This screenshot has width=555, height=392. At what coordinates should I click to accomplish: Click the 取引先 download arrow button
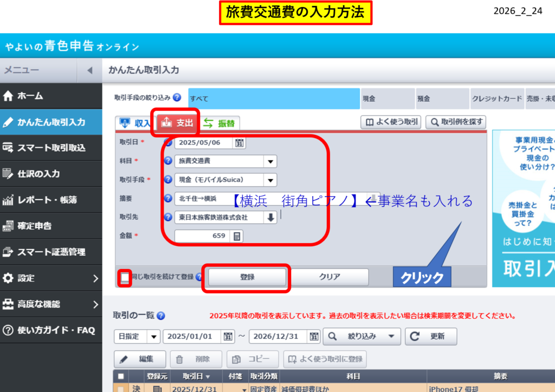[x=270, y=217]
